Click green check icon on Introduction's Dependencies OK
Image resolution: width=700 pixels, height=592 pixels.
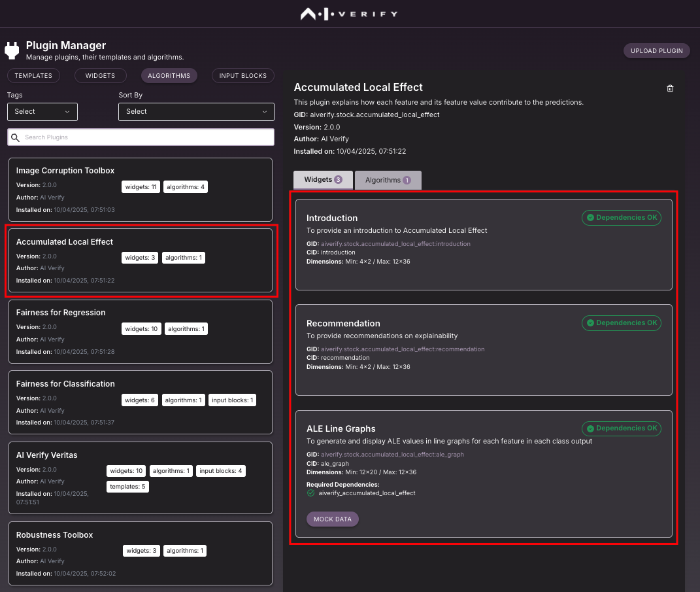coord(590,218)
